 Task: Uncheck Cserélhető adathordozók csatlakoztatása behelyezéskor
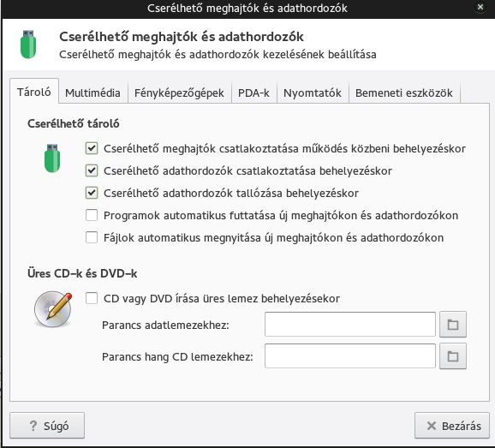coord(92,170)
